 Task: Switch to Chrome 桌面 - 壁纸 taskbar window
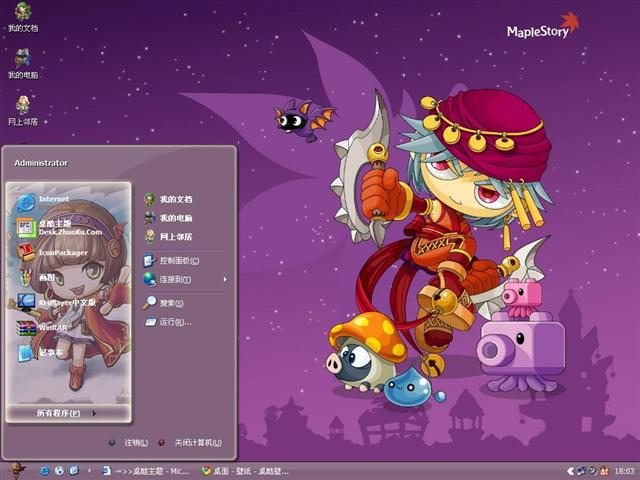[245, 471]
